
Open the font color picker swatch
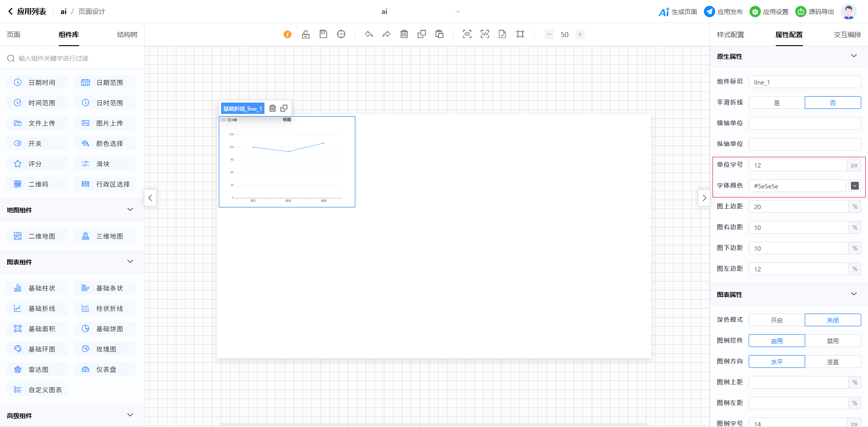coord(854,186)
